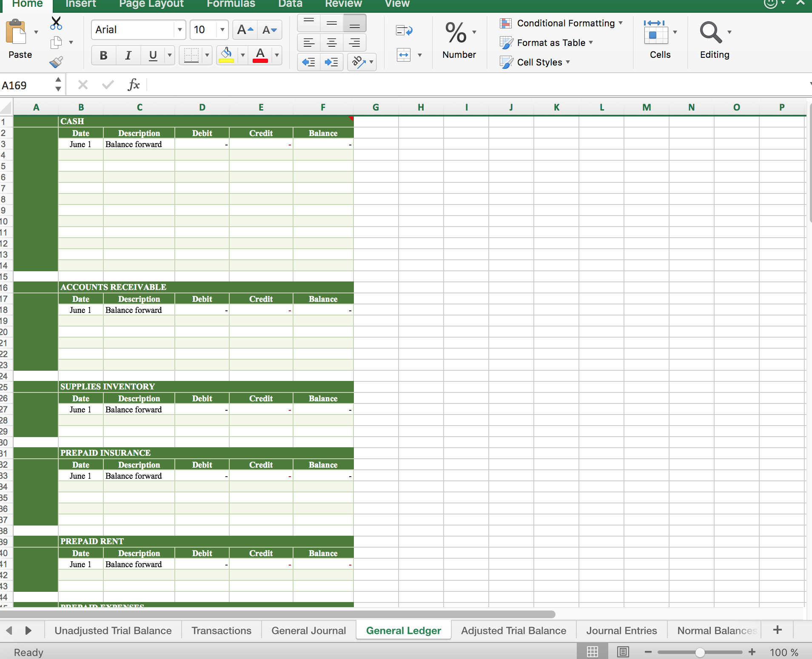Expand underline style arrow

click(x=169, y=55)
